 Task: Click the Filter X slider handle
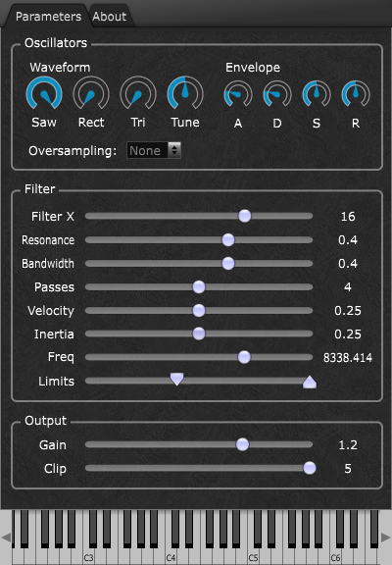[245, 216]
